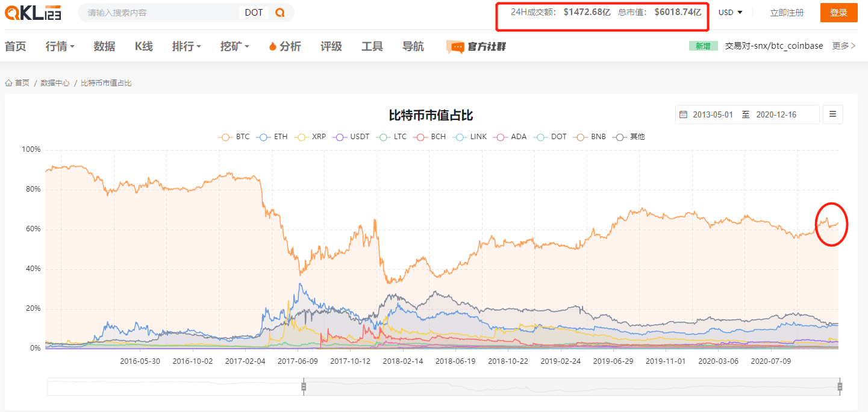868x412 pixels.
Task: Click the 2018-02-14 axis label
Action: pyautogui.click(x=403, y=361)
